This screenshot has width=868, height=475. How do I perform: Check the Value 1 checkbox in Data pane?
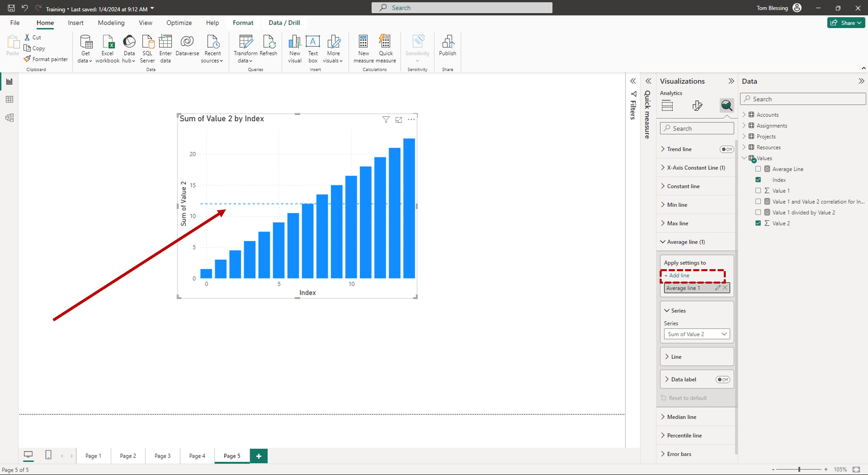point(758,190)
